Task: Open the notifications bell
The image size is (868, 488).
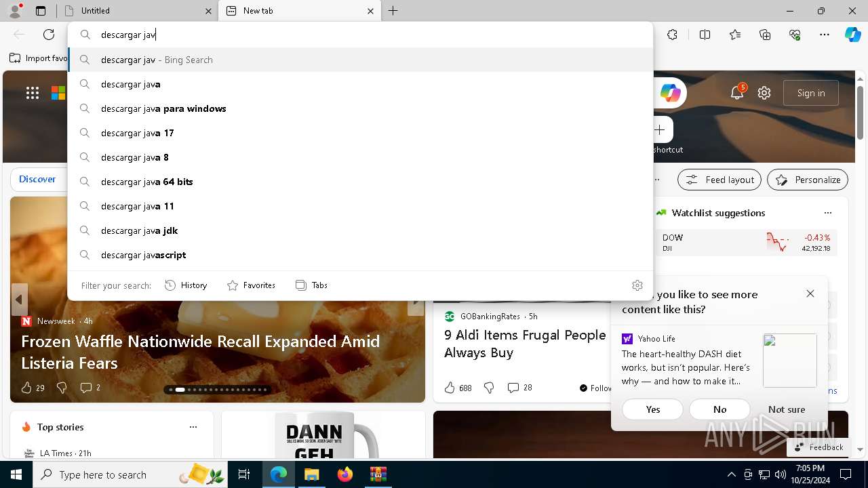Action: tap(737, 93)
